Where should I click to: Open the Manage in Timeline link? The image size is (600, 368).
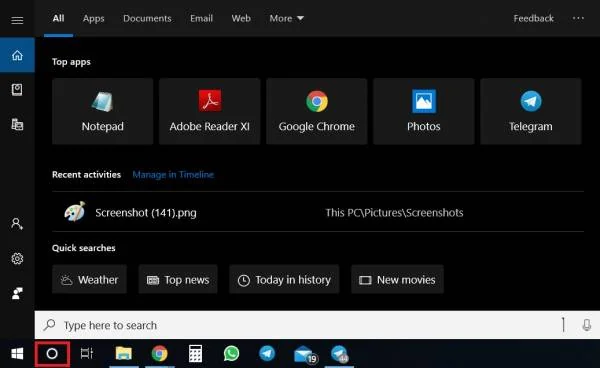(173, 174)
